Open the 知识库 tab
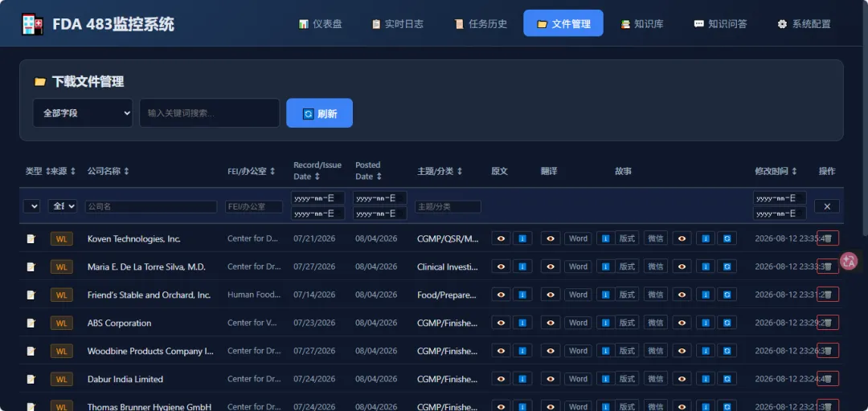This screenshot has height=411, width=868. coord(642,24)
